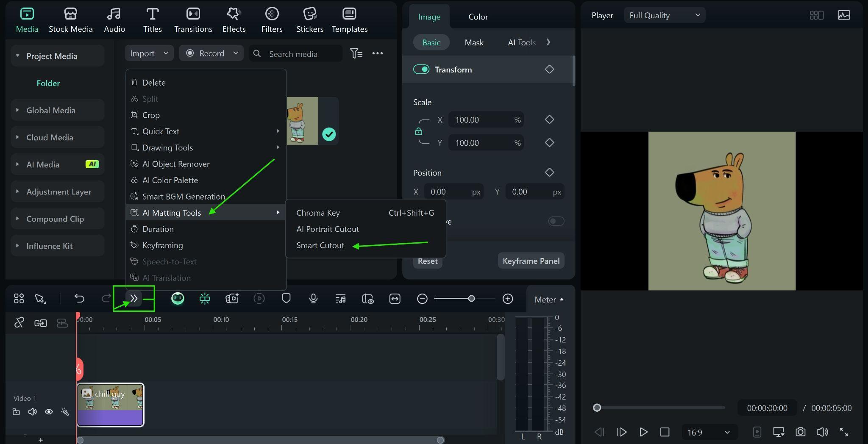Toggle the scale aspect ratio lock
Image resolution: width=868 pixels, height=444 pixels.
418,131
